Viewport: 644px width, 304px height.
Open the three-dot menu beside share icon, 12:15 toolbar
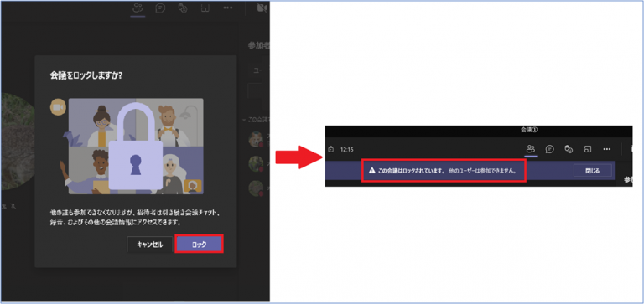click(x=606, y=149)
